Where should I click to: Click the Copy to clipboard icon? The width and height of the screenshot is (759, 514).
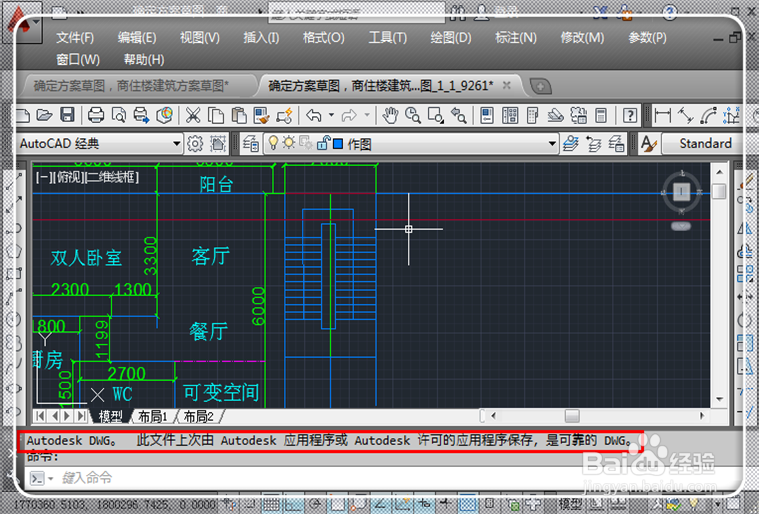pyautogui.click(x=216, y=115)
